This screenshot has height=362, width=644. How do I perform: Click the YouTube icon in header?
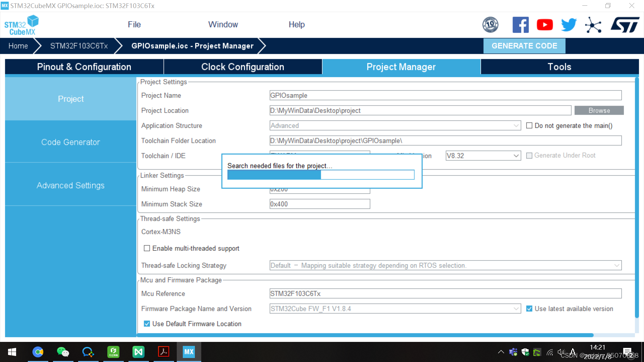(x=545, y=25)
